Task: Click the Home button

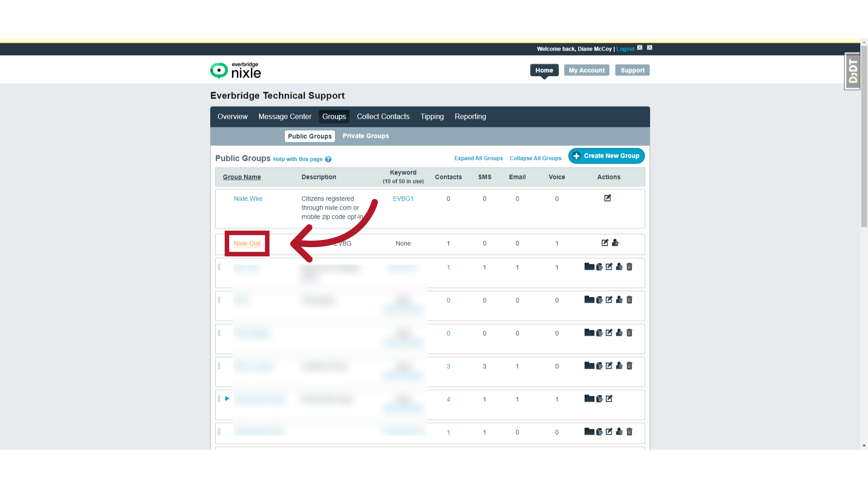Action: click(544, 70)
